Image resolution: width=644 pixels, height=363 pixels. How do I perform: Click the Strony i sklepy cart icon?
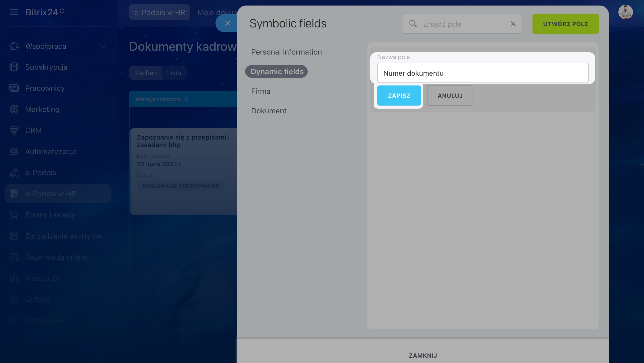coord(14,215)
